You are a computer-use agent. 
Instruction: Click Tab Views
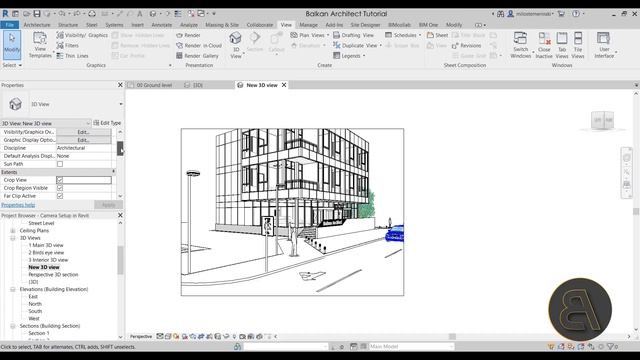pyautogui.click(x=562, y=45)
